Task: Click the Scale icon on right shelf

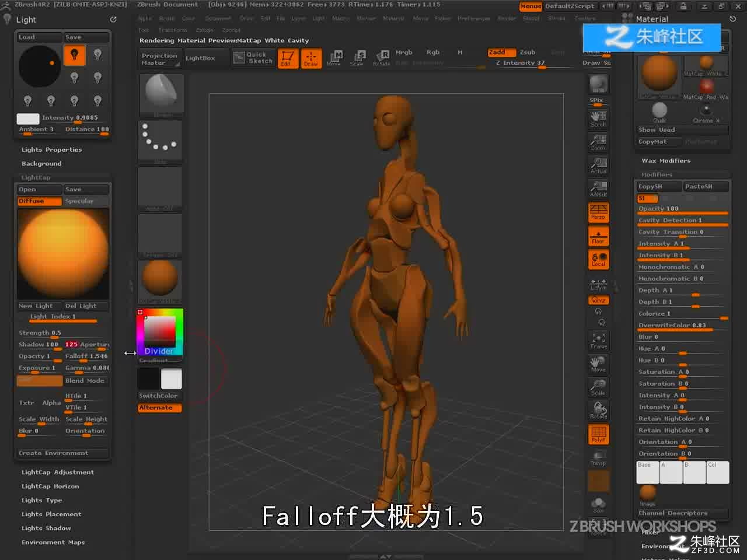Action: pyautogui.click(x=598, y=387)
